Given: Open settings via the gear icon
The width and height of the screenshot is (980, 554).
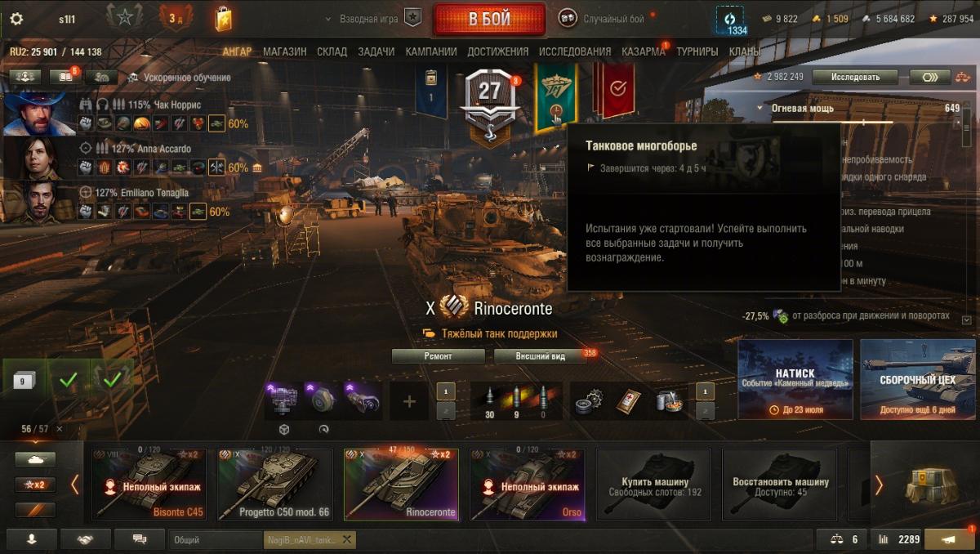Looking at the screenshot, I should tap(16, 19).
